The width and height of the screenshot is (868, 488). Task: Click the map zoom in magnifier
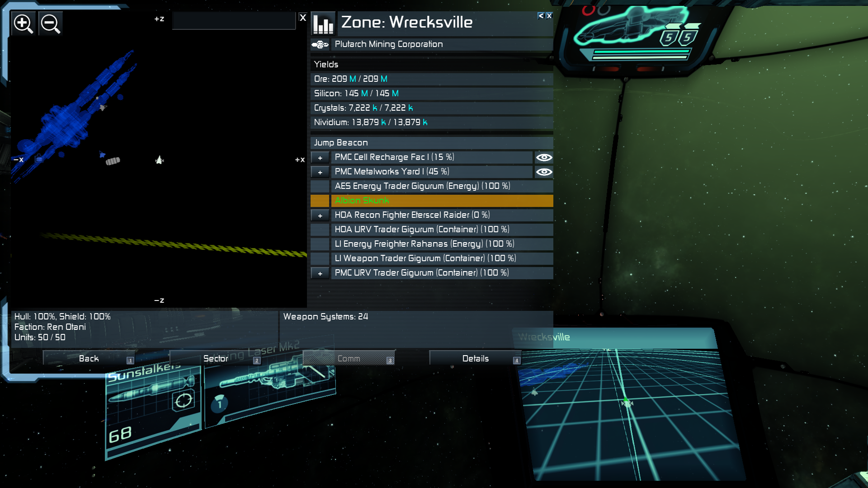click(x=23, y=23)
